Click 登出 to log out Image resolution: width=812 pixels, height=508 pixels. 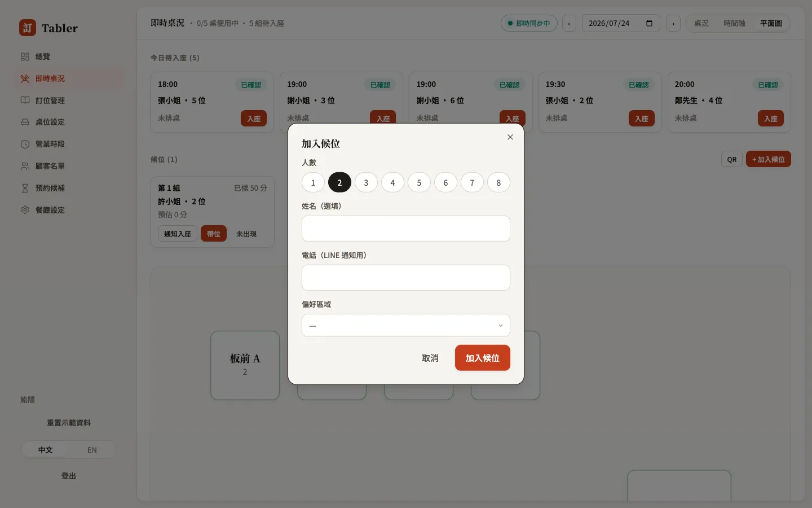click(69, 476)
